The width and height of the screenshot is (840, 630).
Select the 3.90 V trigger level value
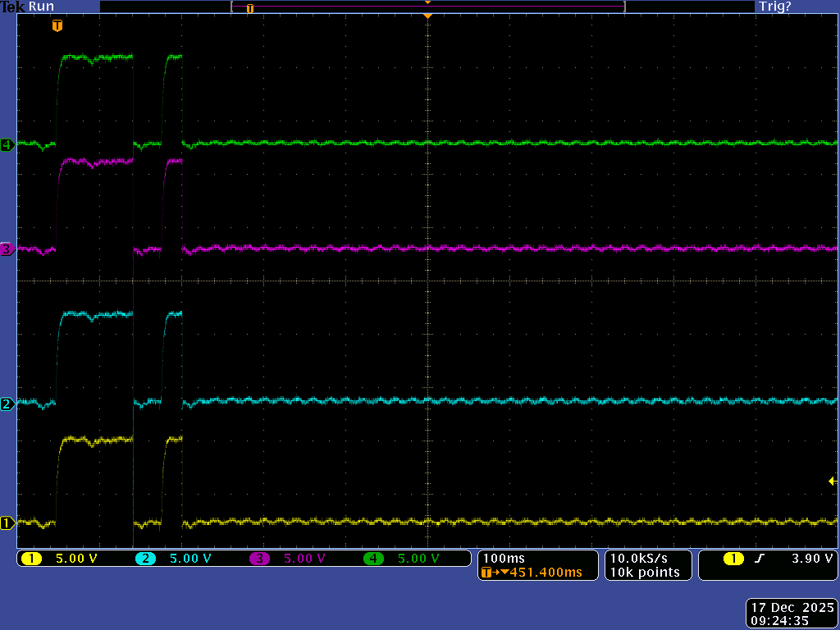click(811, 559)
